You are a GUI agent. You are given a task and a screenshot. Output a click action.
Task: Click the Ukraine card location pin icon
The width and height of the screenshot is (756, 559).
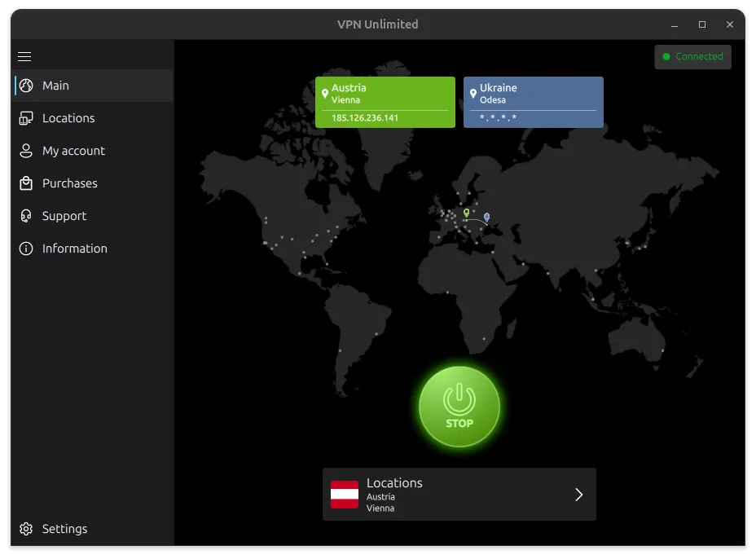pyautogui.click(x=473, y=94)
